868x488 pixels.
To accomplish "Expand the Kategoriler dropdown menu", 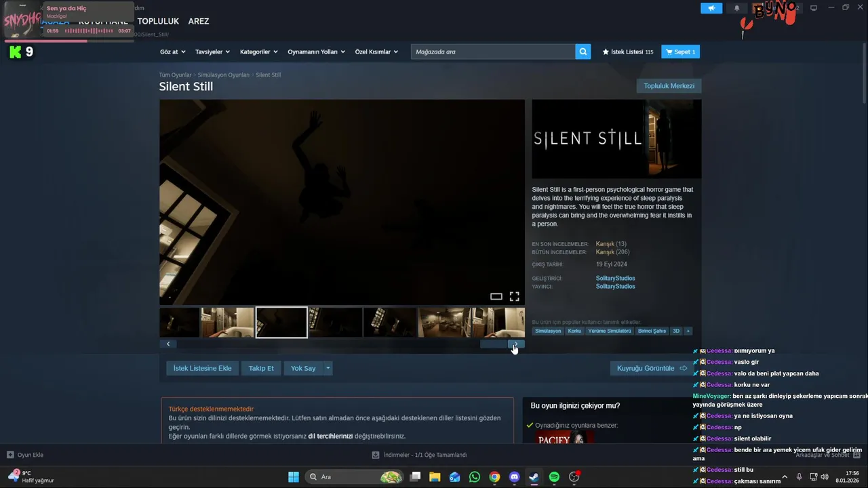I will coord(259,52).
